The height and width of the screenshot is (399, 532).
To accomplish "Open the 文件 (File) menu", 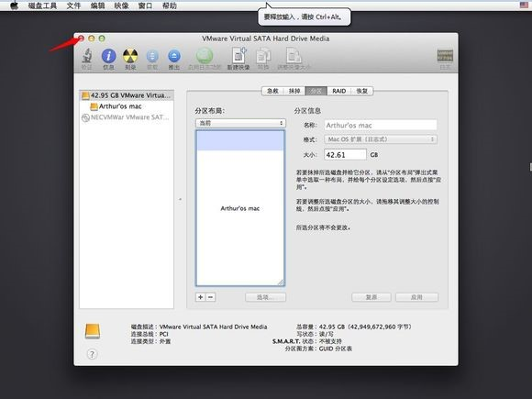I will pyautogui.click(x=73, y=6).
